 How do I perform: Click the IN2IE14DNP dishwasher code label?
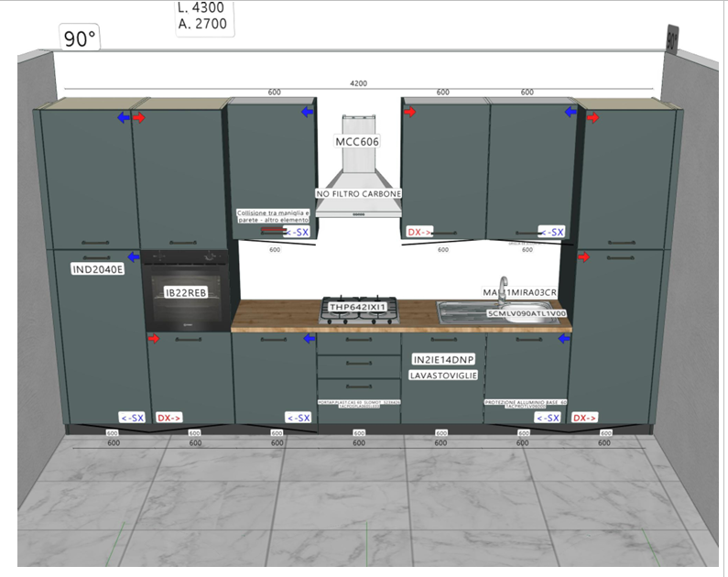(444, 359)
